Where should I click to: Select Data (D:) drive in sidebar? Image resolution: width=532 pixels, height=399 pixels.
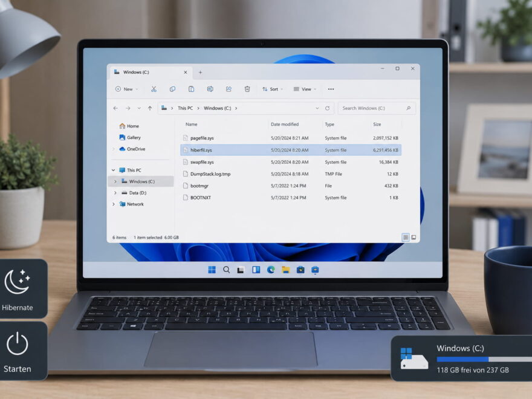pyautogui.click(x=134, y=193)
